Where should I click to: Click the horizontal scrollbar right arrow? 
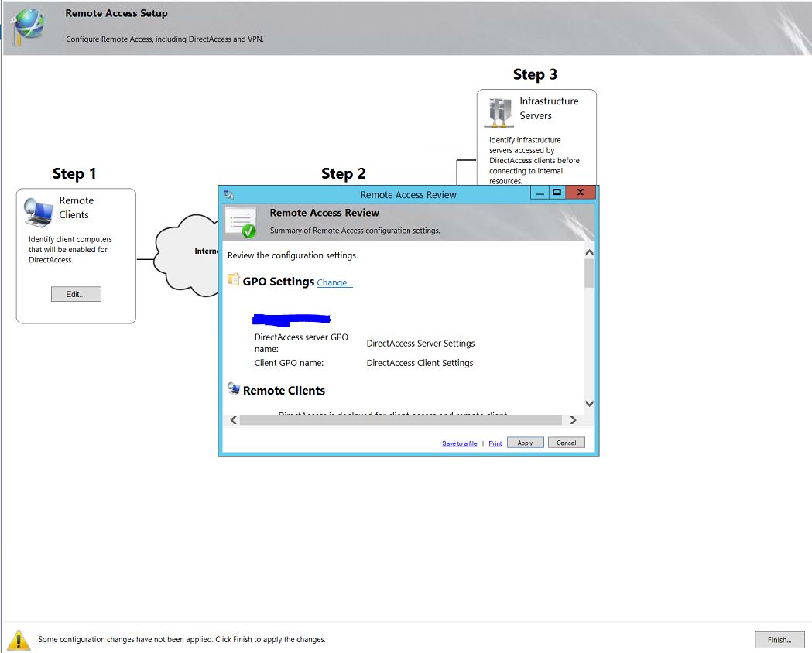(x=573, y=420)
